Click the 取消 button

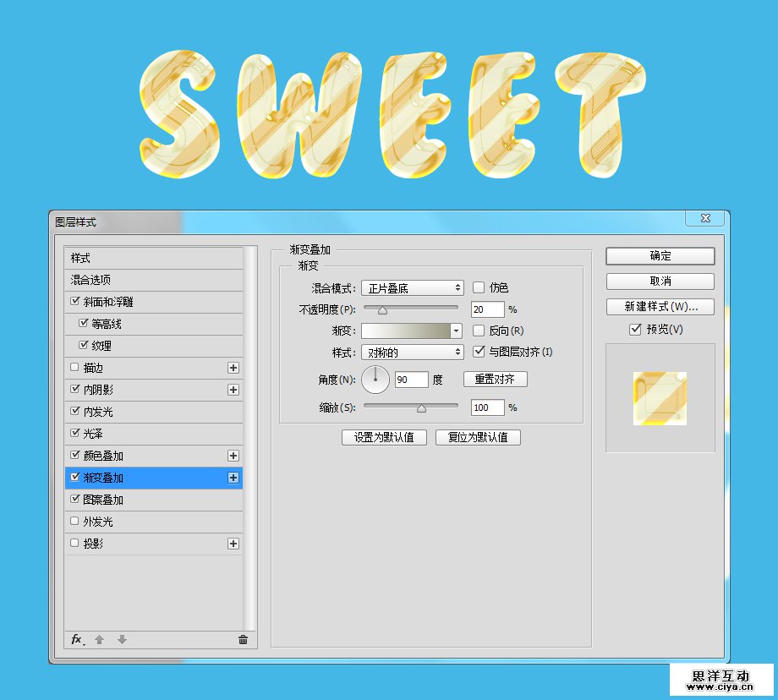tap(660, 282)
